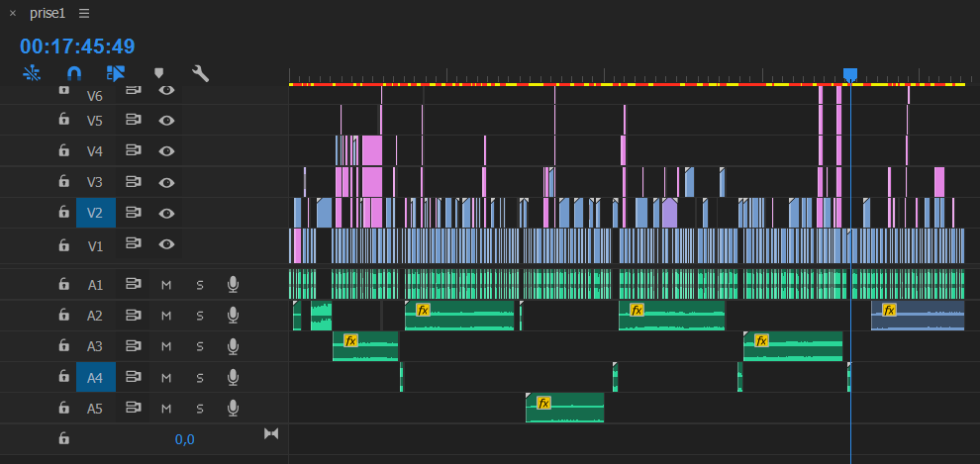The image size is (980, 464).
Task: Enable voice-over record on A5
Action: (x=234, y=409)
